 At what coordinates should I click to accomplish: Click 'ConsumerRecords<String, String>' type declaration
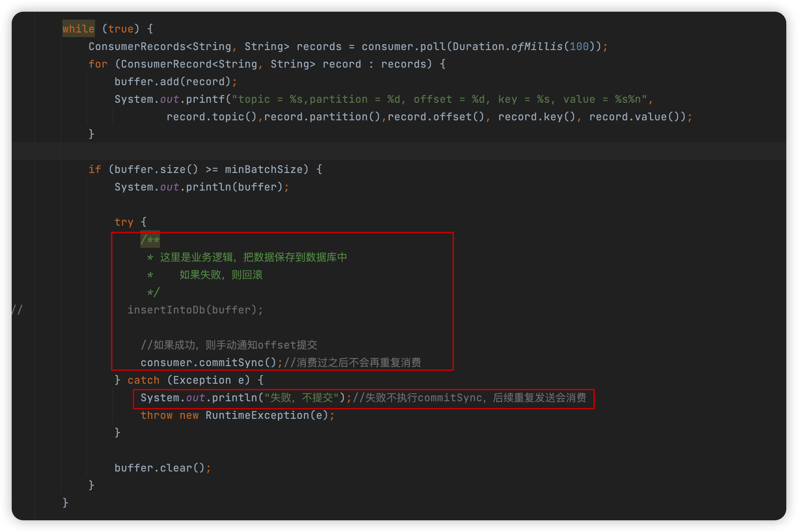(189, 47)
